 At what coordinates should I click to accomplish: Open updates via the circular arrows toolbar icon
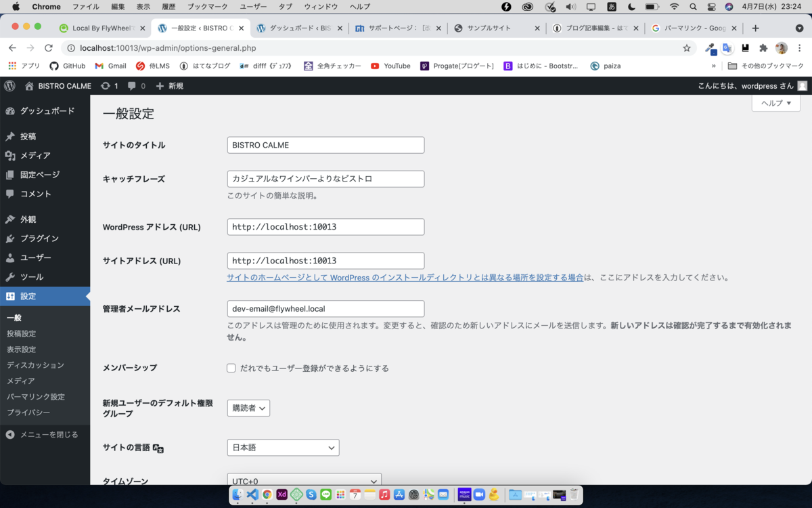[x=106, y=86]
